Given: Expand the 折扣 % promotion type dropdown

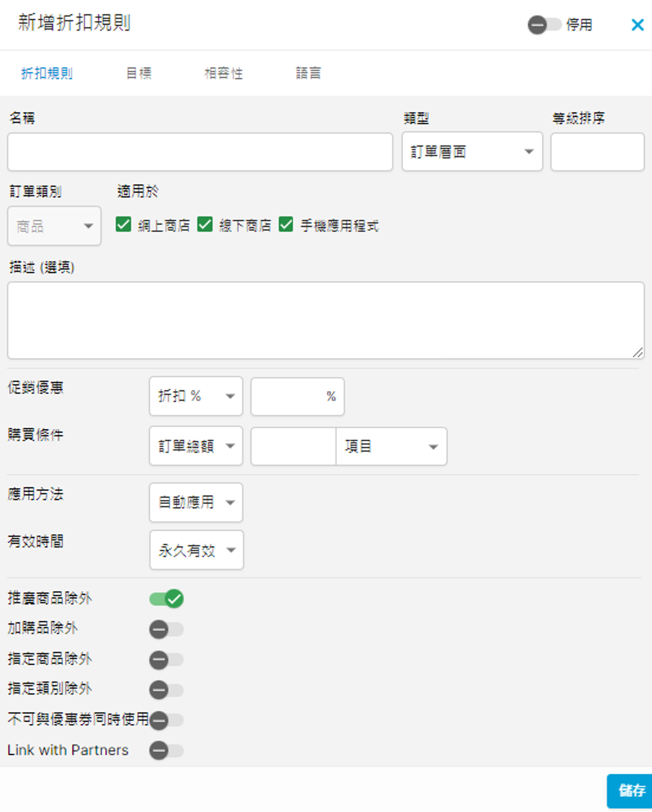Looking at the screenshot, I should tap(196, 396).
